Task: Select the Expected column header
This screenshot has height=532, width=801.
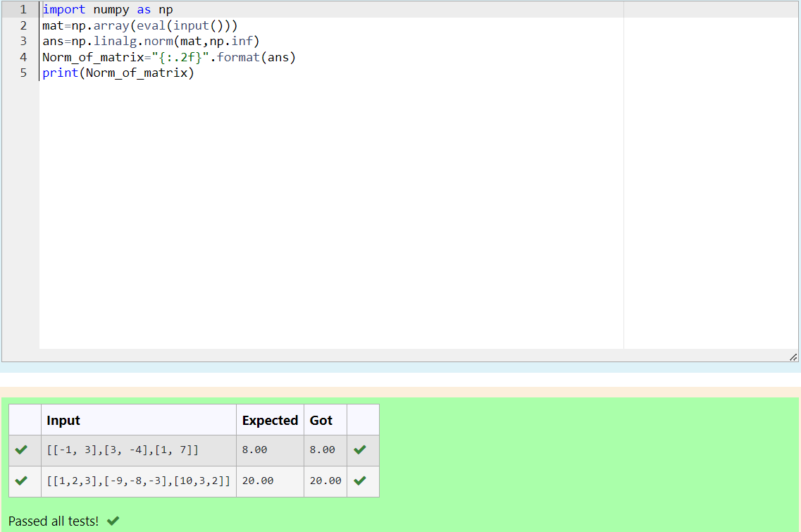Action: click(x=270, y=420)
